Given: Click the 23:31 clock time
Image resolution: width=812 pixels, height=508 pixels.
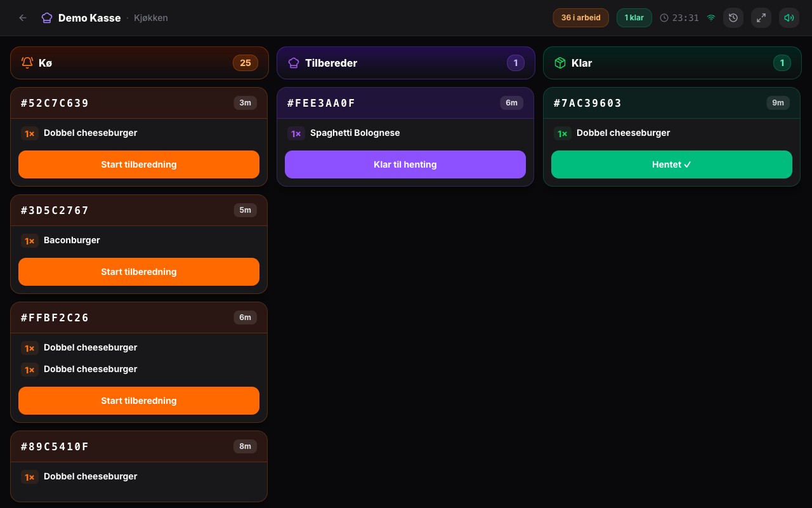Looking at the screenshot, I should [x=686, y=18].
